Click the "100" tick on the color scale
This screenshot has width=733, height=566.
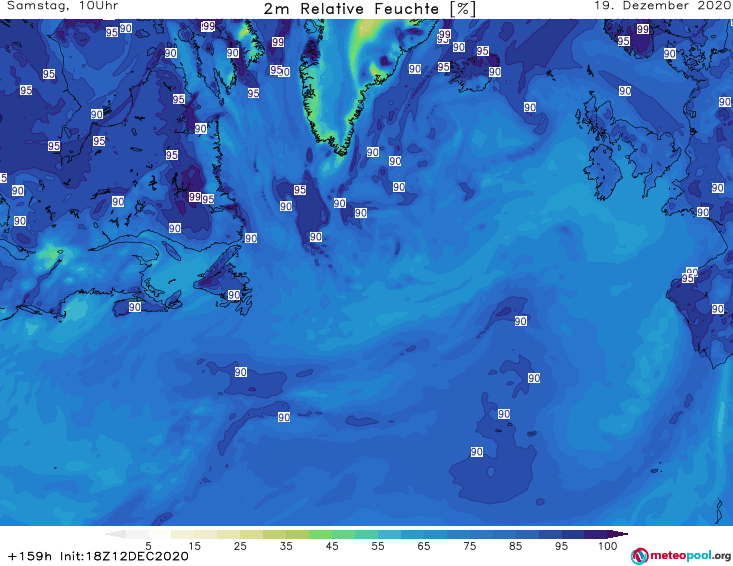pyautogui.click(x=607, y=546)
